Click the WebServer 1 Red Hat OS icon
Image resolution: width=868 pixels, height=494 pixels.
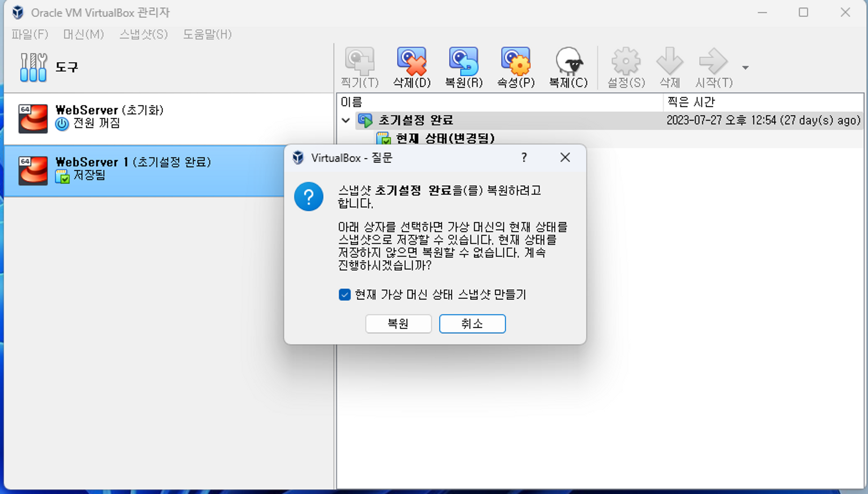point(33,170)
